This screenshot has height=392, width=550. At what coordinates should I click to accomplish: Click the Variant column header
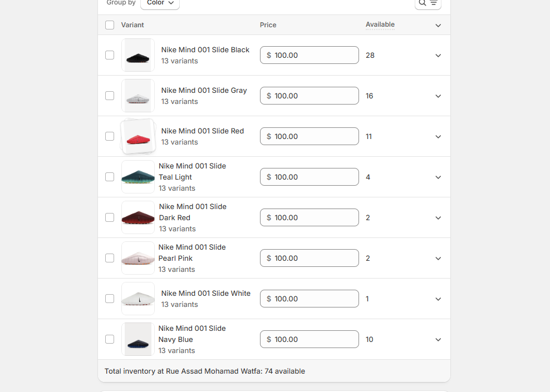tap(132, 25)
